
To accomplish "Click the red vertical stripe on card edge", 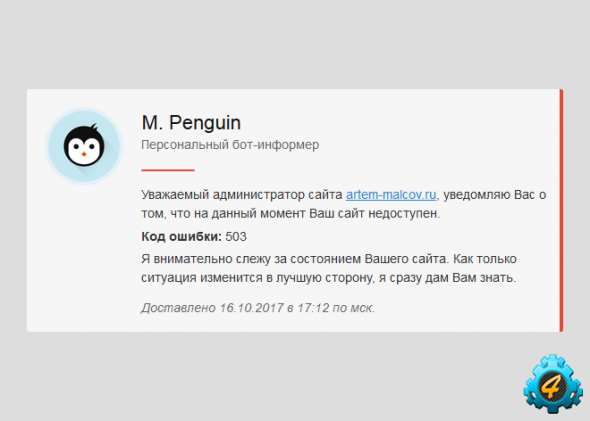I will tap(561, 210).
